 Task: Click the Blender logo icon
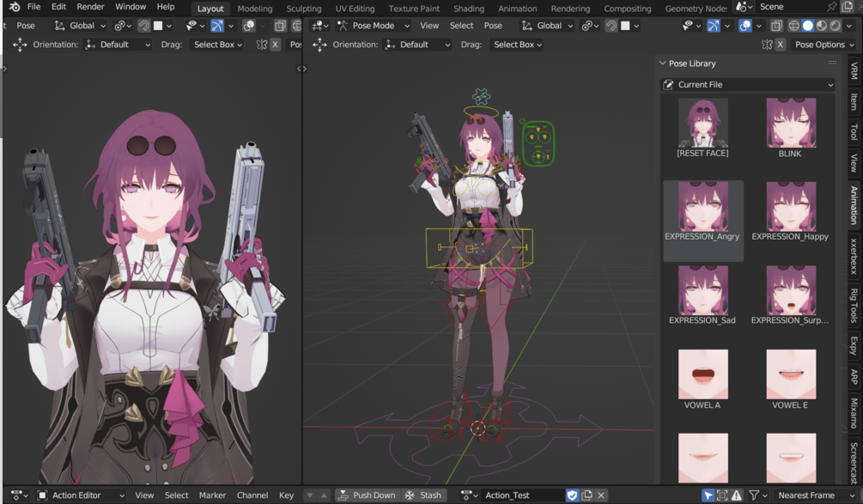15,7
